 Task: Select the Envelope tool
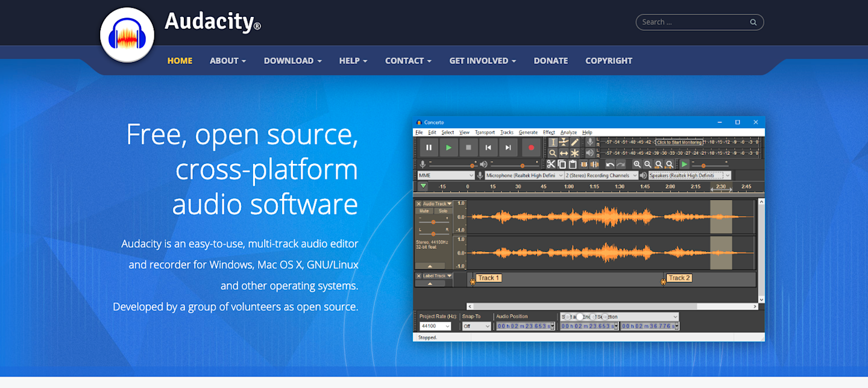564,142
